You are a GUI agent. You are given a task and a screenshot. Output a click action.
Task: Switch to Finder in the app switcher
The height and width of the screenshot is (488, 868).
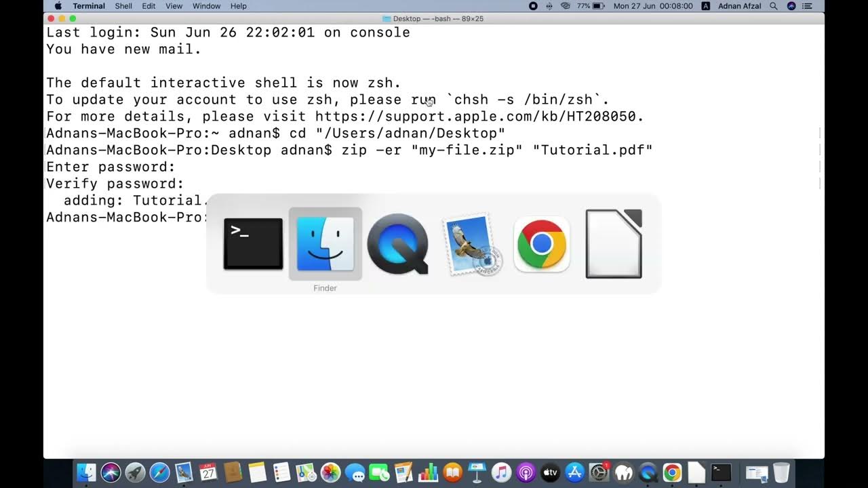pos(325,244)
